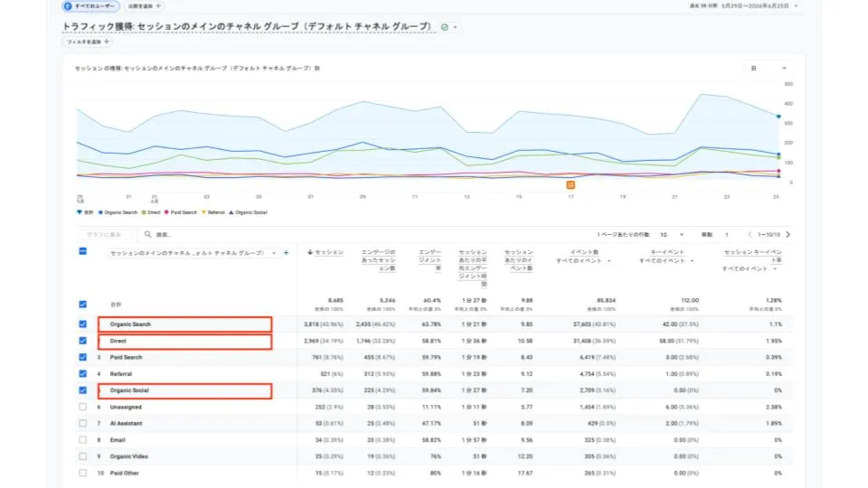868x488 pixels.
Task: Click the Unassigned row label
Action: (126, 408)
